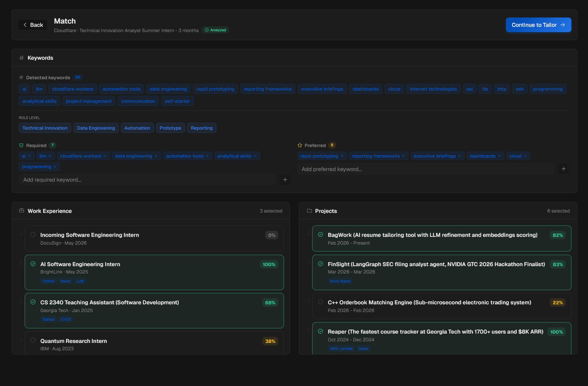This screenshot has width=588, height=386.
Task: Click the Keywords section hash icon
Action: pos(22,58)
